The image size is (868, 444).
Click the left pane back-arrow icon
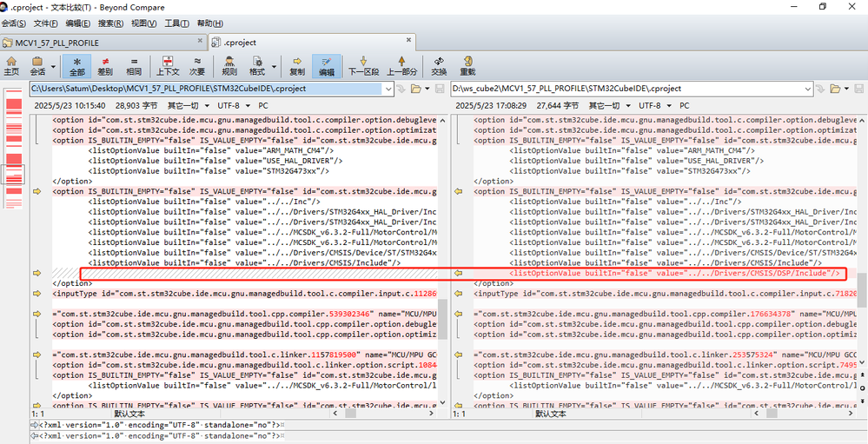[401, 89]
